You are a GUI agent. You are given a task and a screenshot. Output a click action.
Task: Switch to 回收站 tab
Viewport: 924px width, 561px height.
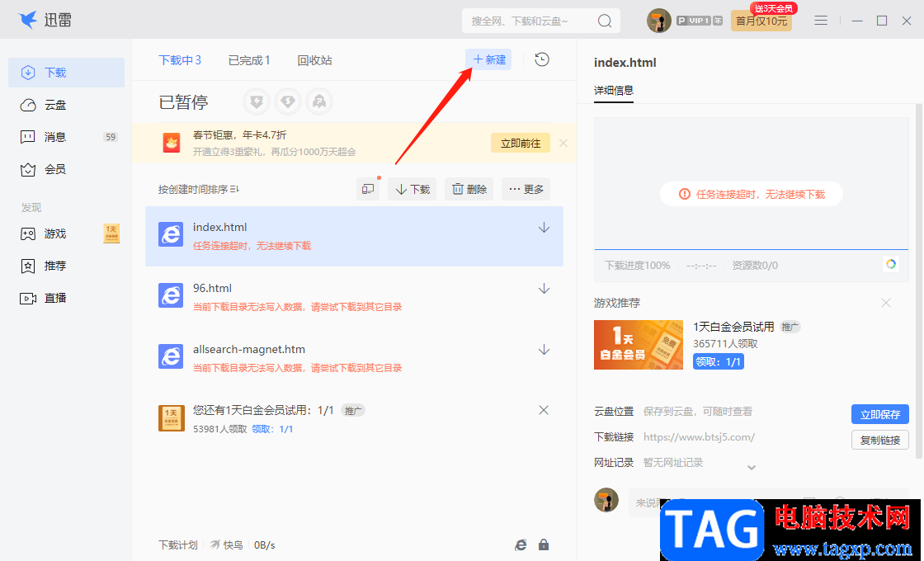point(314,60)
